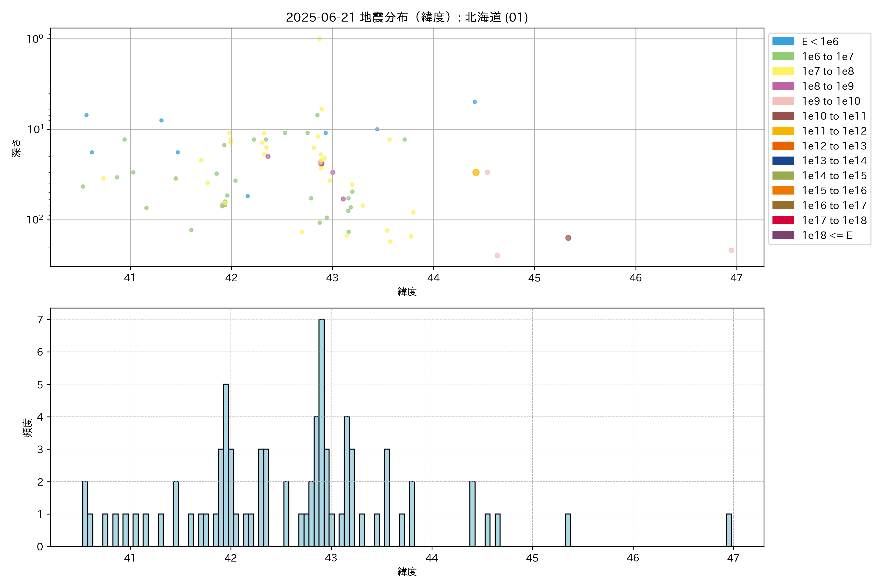Click the purple 1e8 to 1e9 swatch
882x588 pixels.
click(x=783, y=86)
